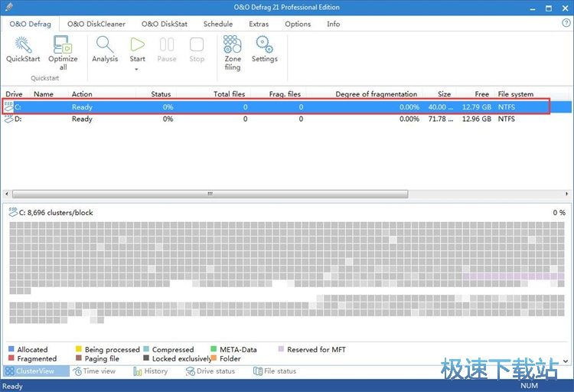The image size is (574, 392).
Task: Click the META-Data green swatch
Action: pyautogui.click(x=214, y=349)
